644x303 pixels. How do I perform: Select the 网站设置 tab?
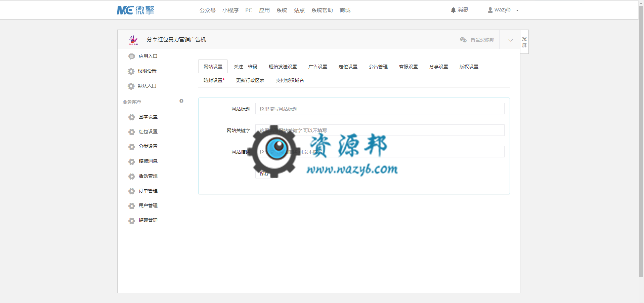pos(213,67)
